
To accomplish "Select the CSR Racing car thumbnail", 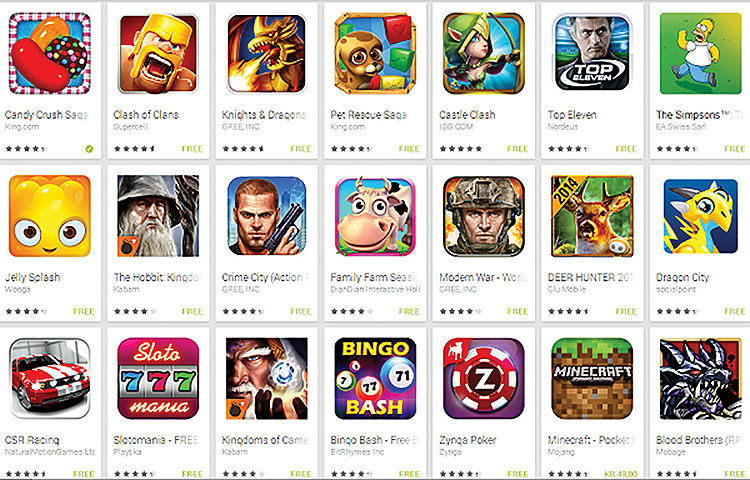I will 50,379.
